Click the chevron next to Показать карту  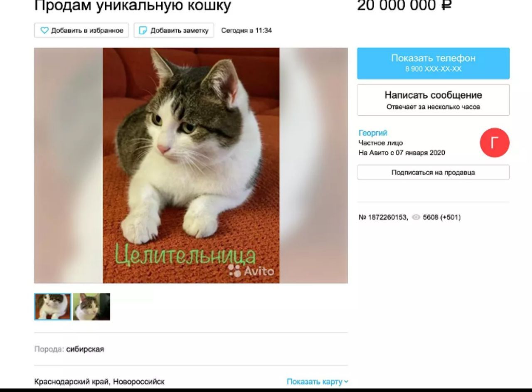click(x=346, y=382)
